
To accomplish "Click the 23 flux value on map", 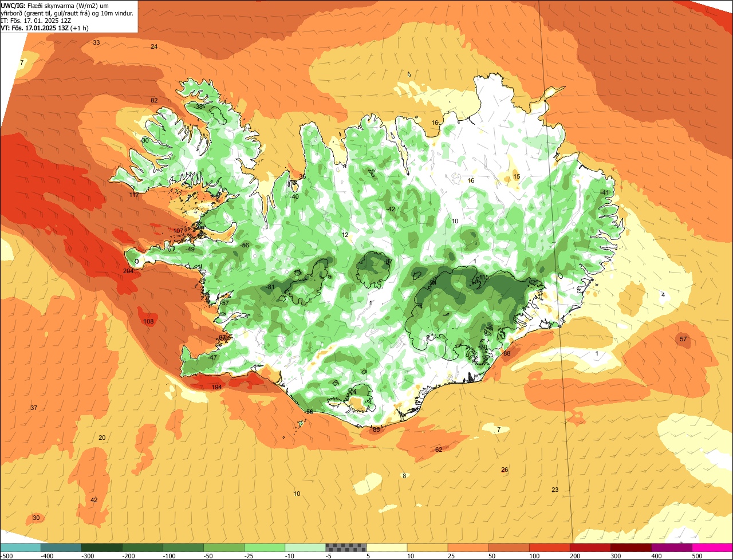I will click(555, 490).
